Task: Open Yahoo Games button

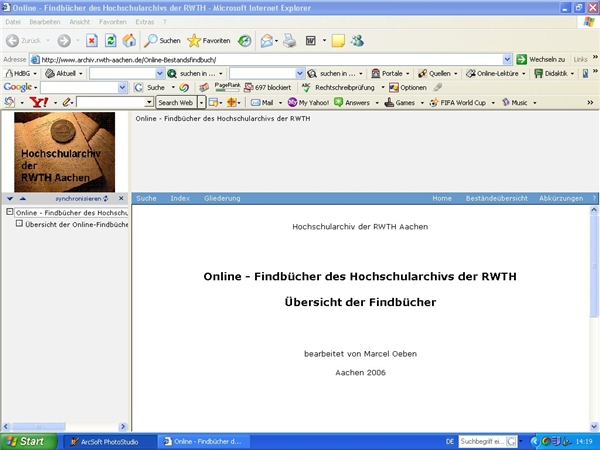Action: (400, 103)
